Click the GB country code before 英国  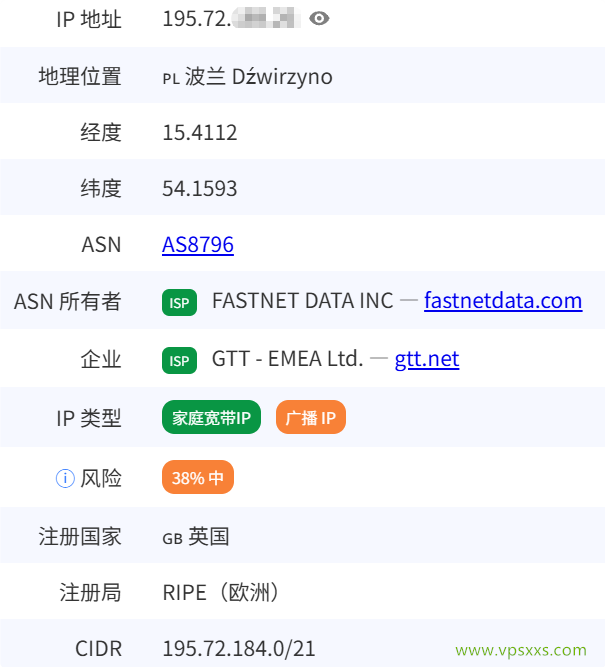173,539
